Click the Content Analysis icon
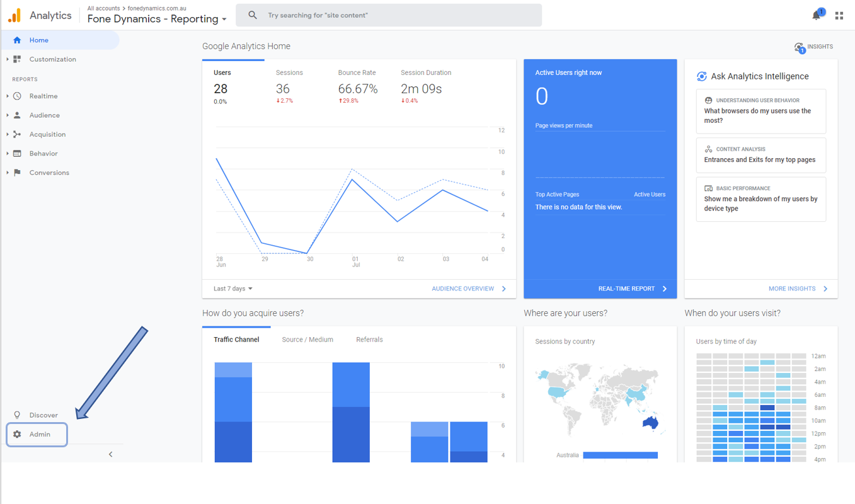 click(x=708, y=149)
